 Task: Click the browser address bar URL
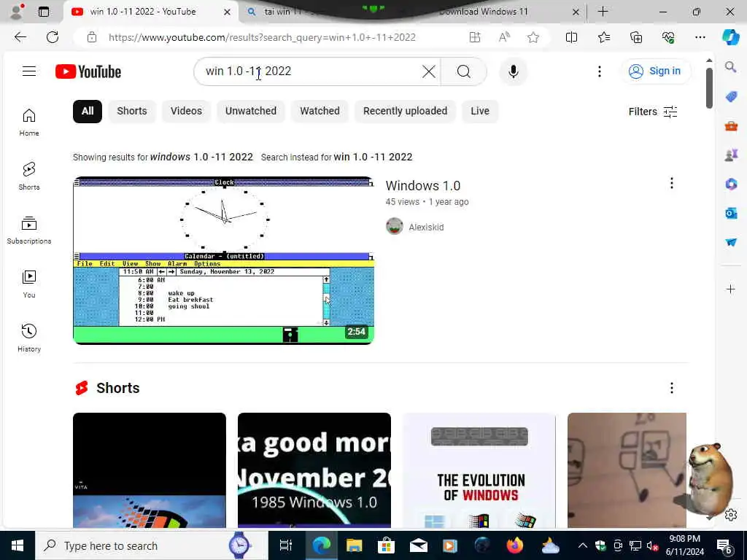(x=262, y=37)
